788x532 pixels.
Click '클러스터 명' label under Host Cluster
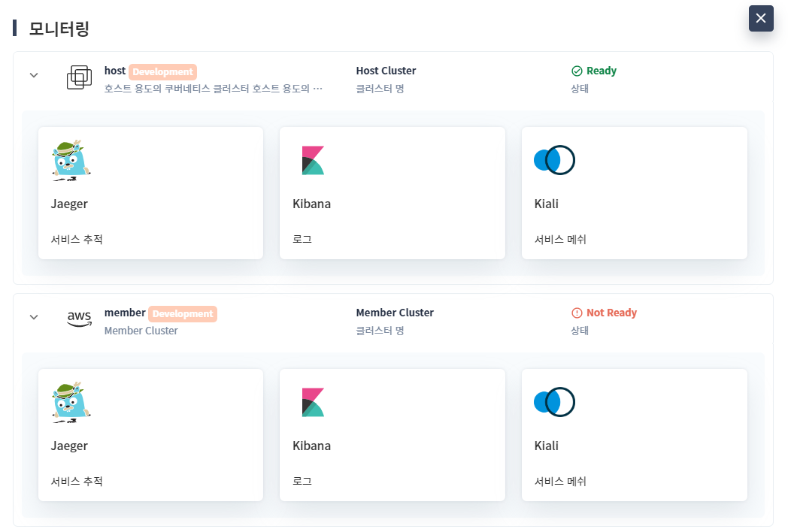(380, 89)
